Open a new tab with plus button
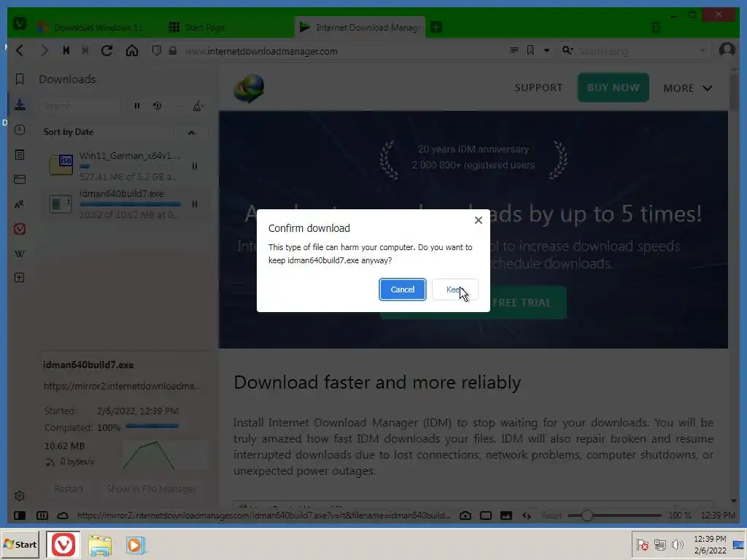This screenshot has width=747, height=560. click(x=436, y=28)
